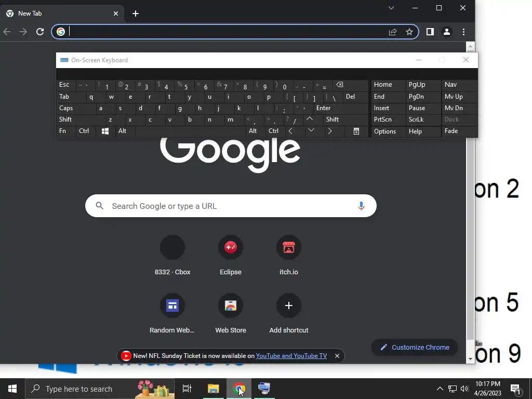
Task: Click the Tab key on On-Screen Keyboard
Action: tap(71, 97)
